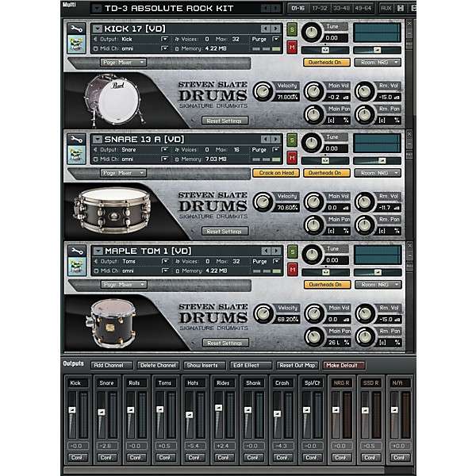
Task: Open the Room: NRG dropdown for Snare 13 A
Action: (378, 173)
